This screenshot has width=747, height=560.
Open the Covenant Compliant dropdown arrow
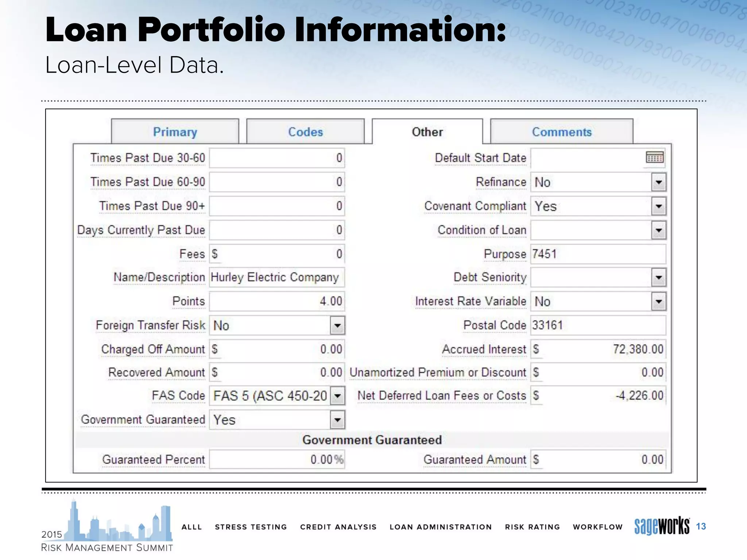pyautogui.click(x=658, y=206)
